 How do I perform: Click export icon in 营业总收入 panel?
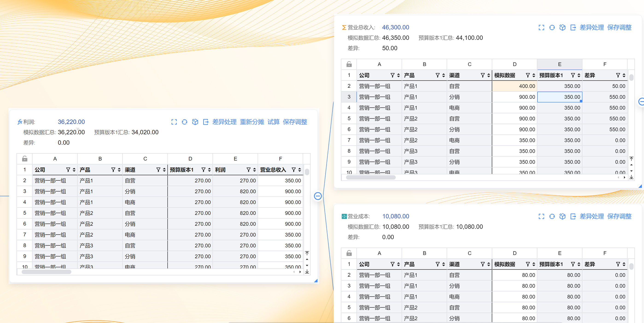573,27
